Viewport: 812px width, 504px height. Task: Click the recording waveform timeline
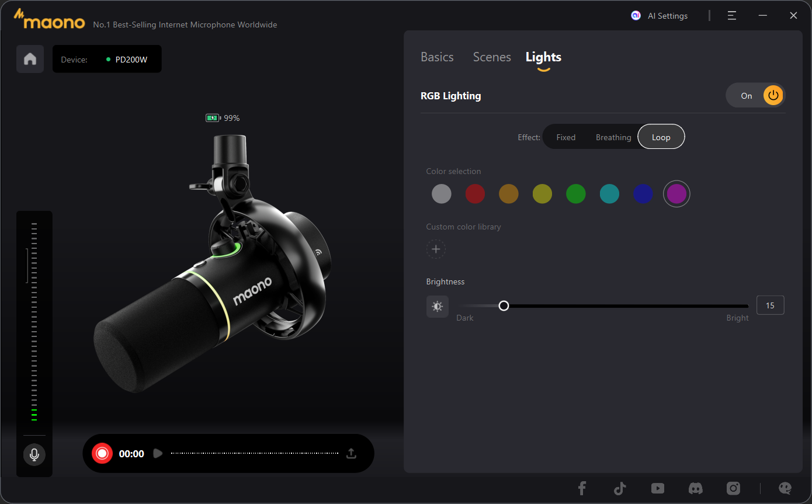[x=255, y=453]
